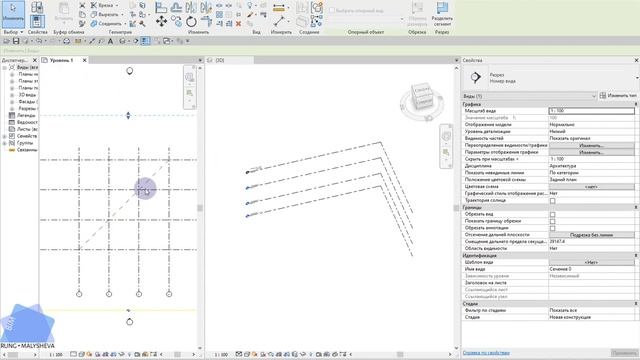Check Показать границу обрезки checkbox
Image resolution: width=640 pixels, height=360 pixels.
[x=552, y=221]
